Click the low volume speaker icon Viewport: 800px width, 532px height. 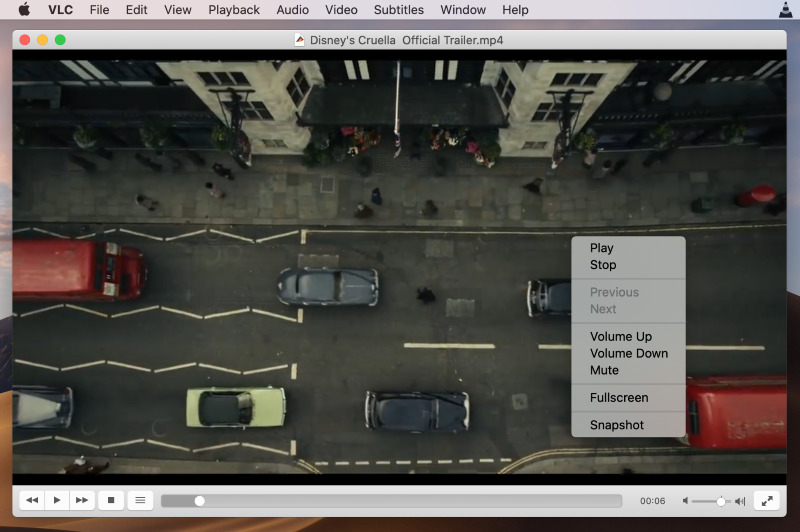click(685, 501)
